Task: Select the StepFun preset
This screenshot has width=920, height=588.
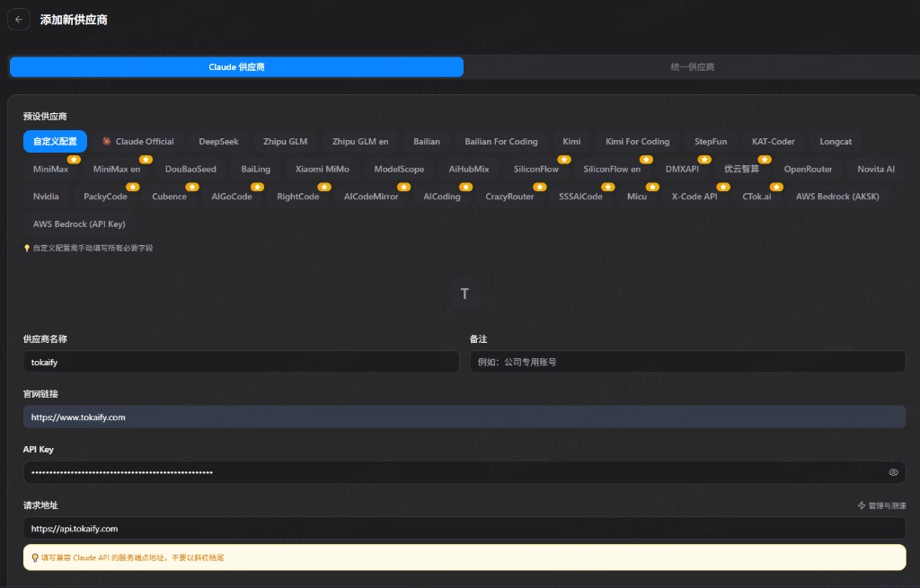Action: pos(711,141)
